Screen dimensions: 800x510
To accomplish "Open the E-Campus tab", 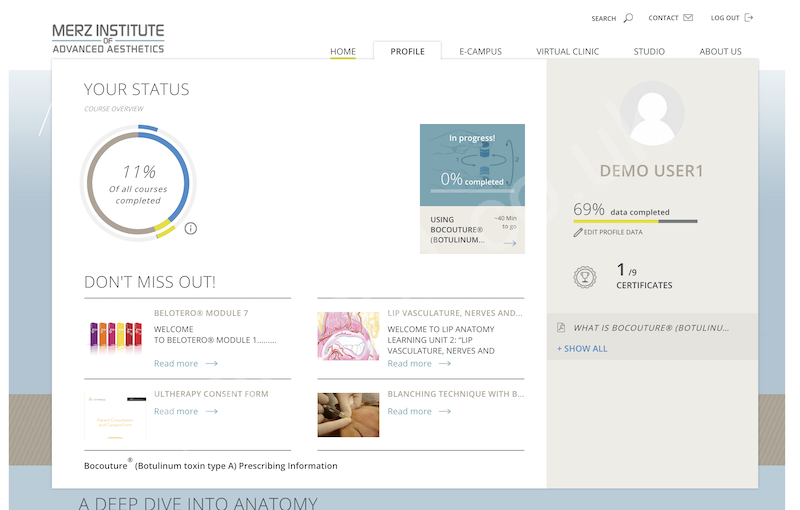I will tap(480, 52).
